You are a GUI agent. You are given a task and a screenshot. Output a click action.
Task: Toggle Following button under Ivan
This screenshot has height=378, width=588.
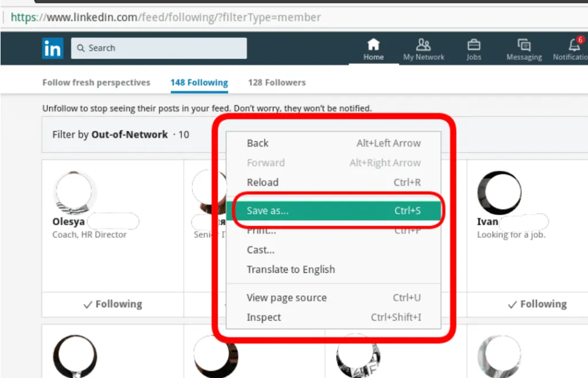[537, 304]
